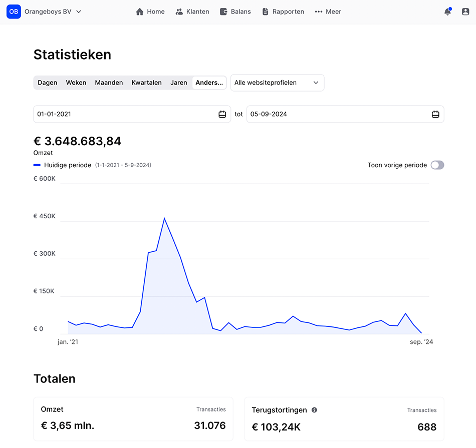The width and height of the screenshot is (476, 448).
Task: Select the Kwartalen period tab
Action: 146,83
